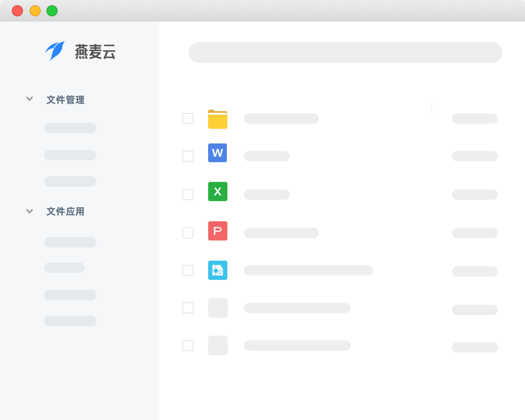The height and width of the screenshot is (420, 525).
Task: Select the checkbox for the CAD file row
Action: click(x=188, y=270)
